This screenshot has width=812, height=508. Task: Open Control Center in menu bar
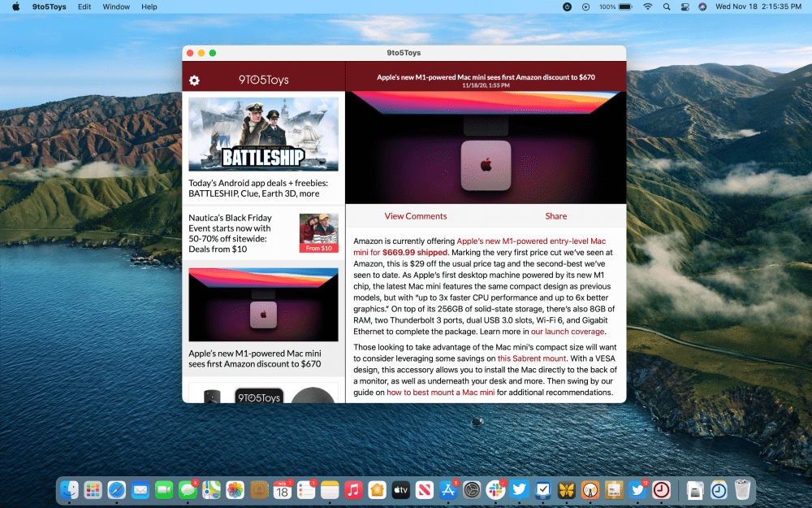(685, 7)
